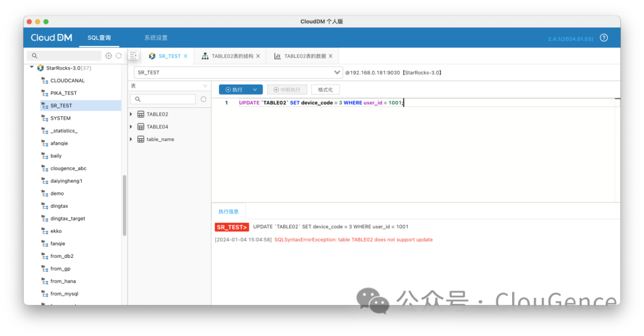Open the 系统设置 tab

[x=156, y=38]
